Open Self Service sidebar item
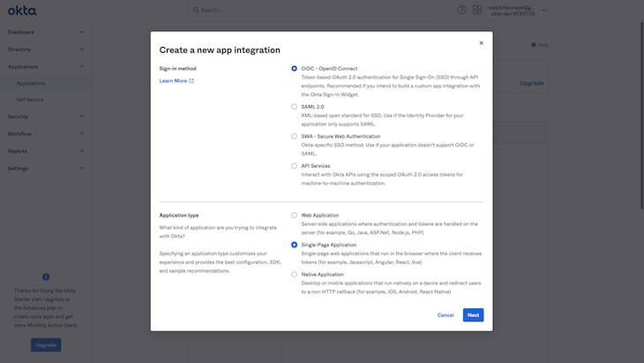The image size is (644, 363). coord(30,100)
